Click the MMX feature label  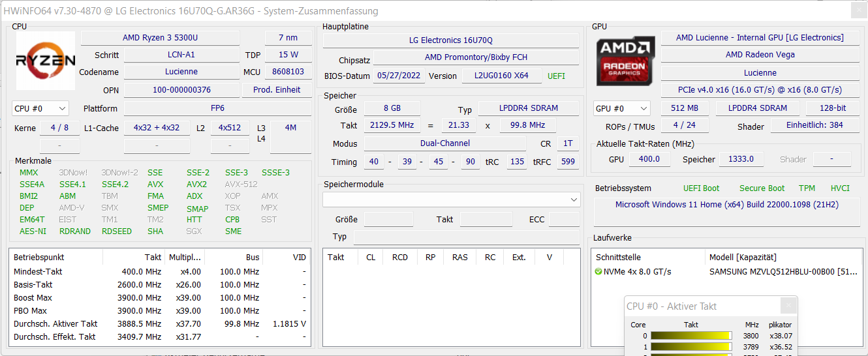(x=29, y=173)
